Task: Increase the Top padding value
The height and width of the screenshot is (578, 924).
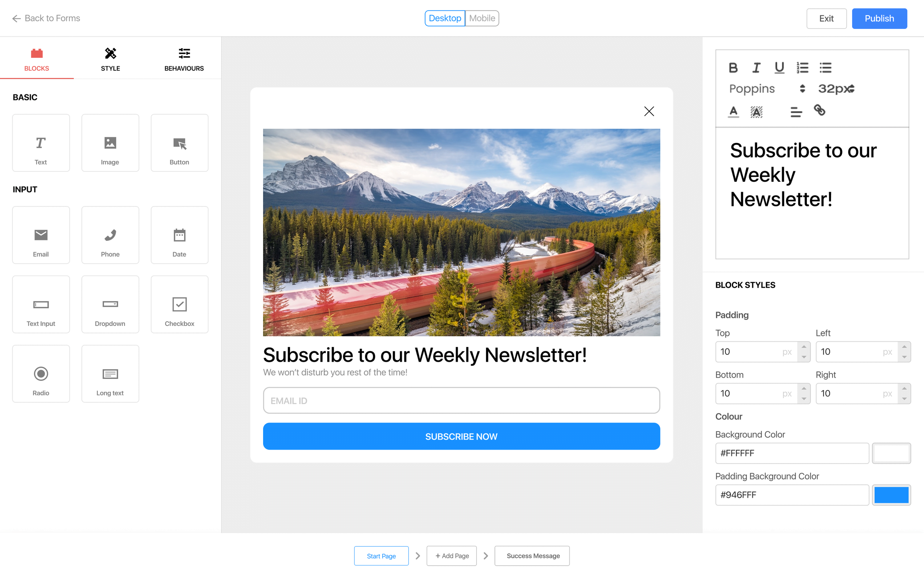Action: pos(804,347)
